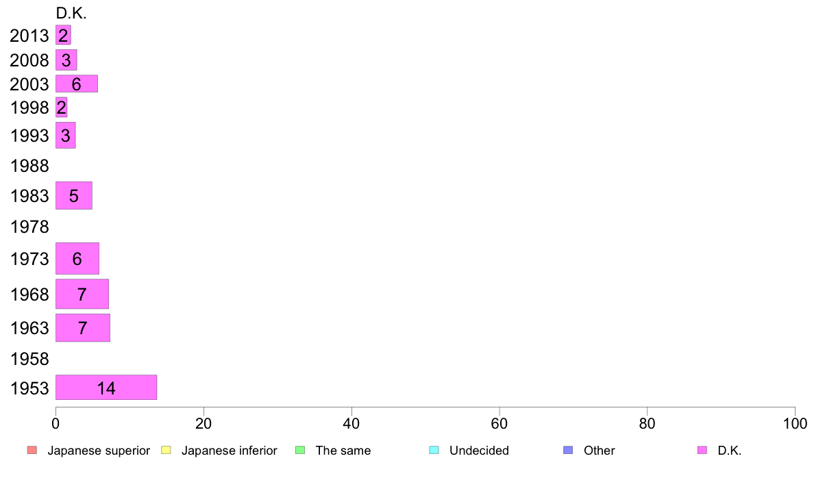Click the magenta D.K. legend swatch

point(702,450)
